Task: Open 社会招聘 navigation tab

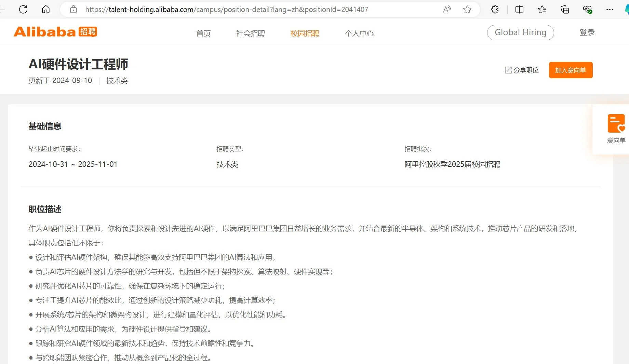Action: (251, 33)
